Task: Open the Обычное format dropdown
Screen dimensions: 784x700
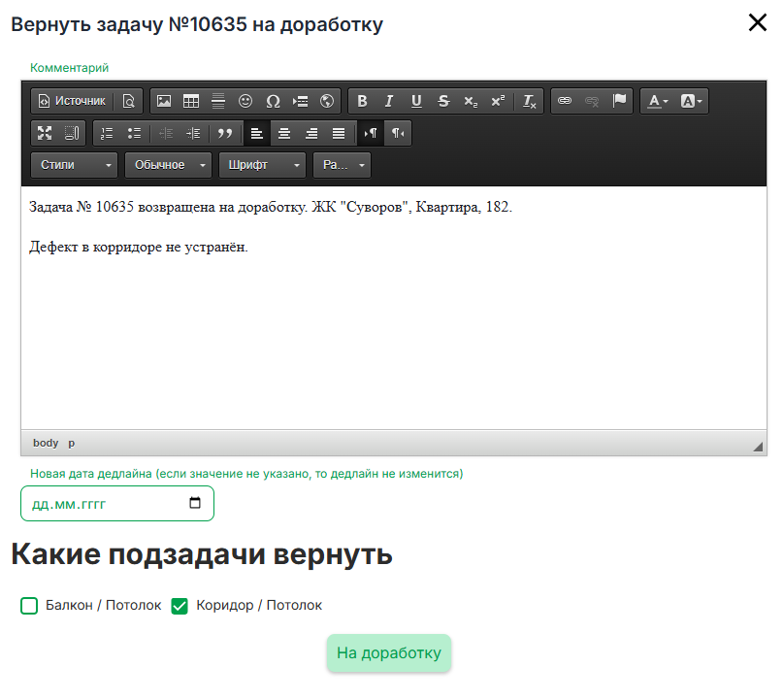Action: (168, 165)
